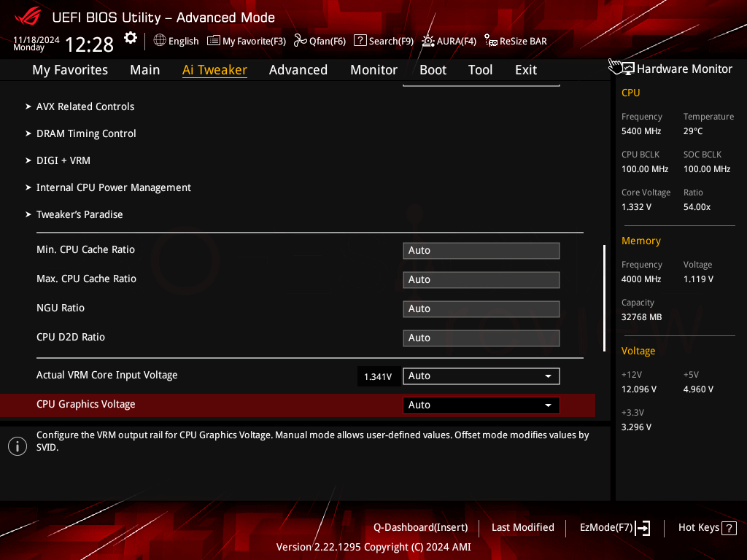This screenshot has height=560, width=747.
Task: Click memory capacity 32768 MB value
Action: [x=641, y=317]
